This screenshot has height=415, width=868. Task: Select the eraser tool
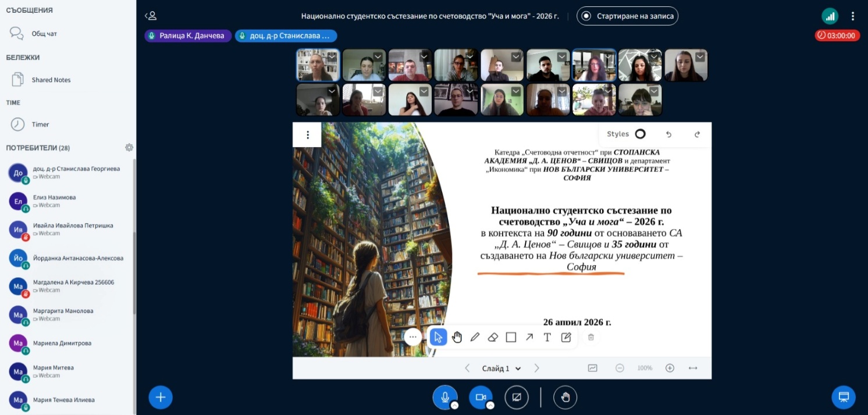[x=493, y=337]
